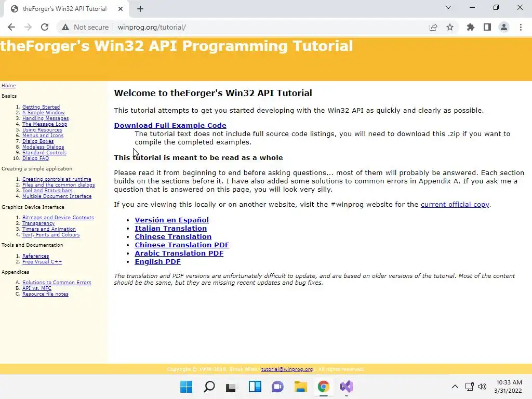Open the Widgets taskbar icon
532x399 pixels.
[x=255, y=387]
